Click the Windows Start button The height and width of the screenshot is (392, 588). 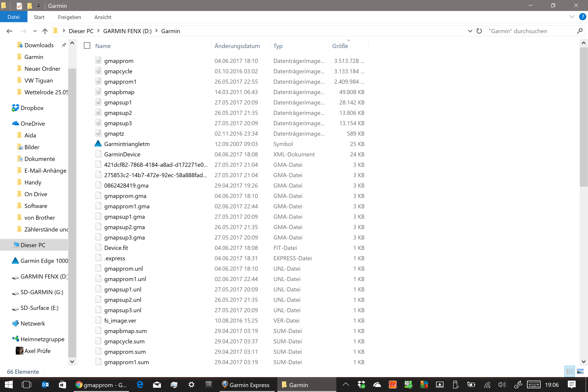(x=9, y=385)
